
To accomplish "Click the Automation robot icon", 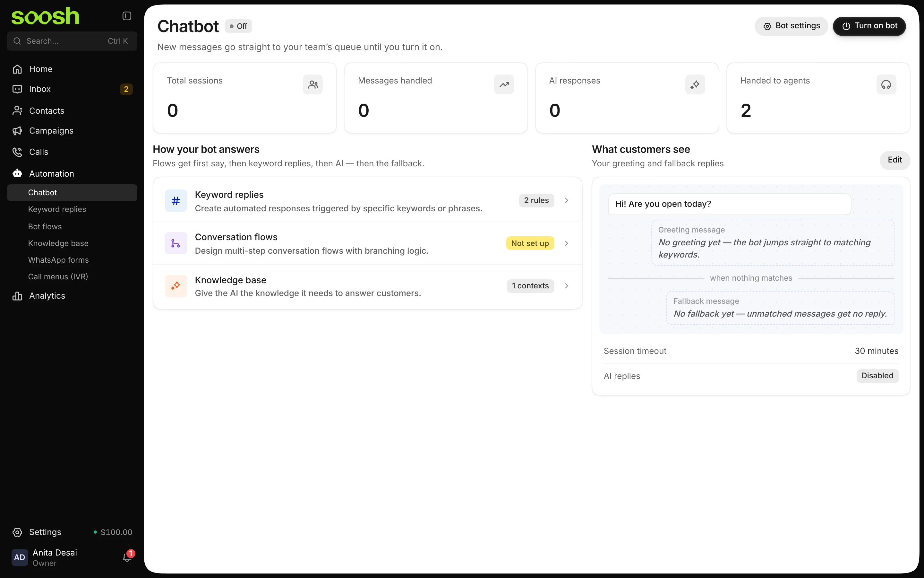I will pyautogui.click(x=17, y=173).
